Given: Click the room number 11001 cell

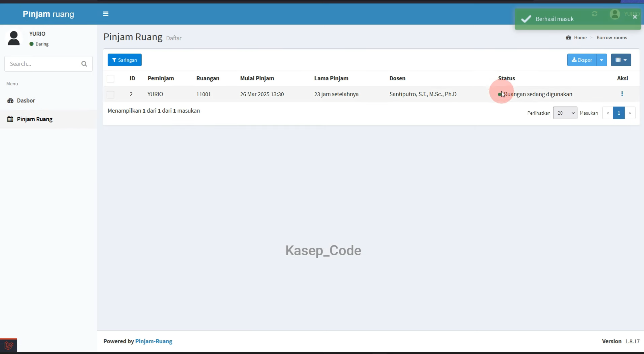Looking at the screenshot, I should pos(203,94).
